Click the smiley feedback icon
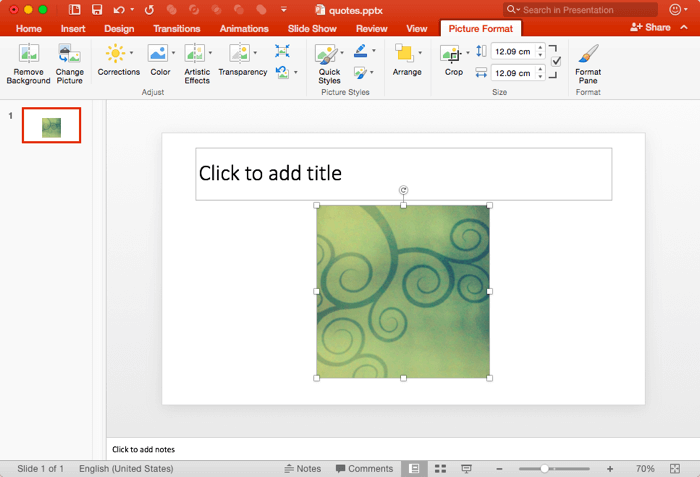Viewport: 700px width, 477px height. click(675, 9)
